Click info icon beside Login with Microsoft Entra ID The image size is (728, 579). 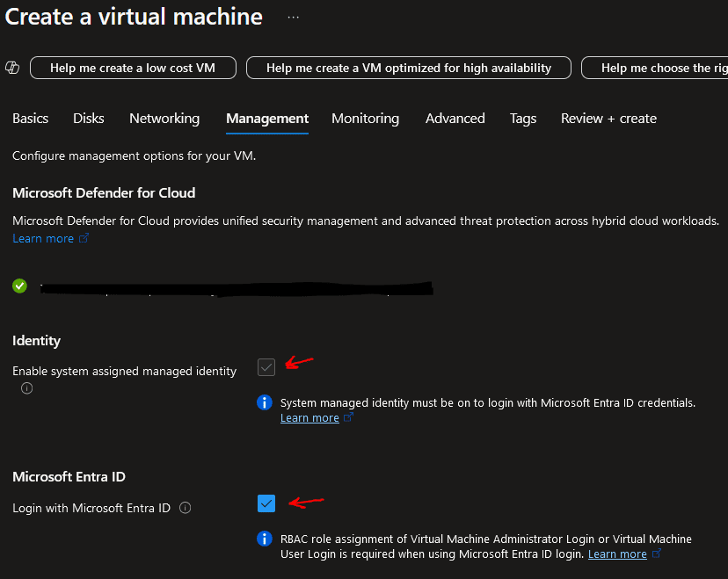(186, 508)
